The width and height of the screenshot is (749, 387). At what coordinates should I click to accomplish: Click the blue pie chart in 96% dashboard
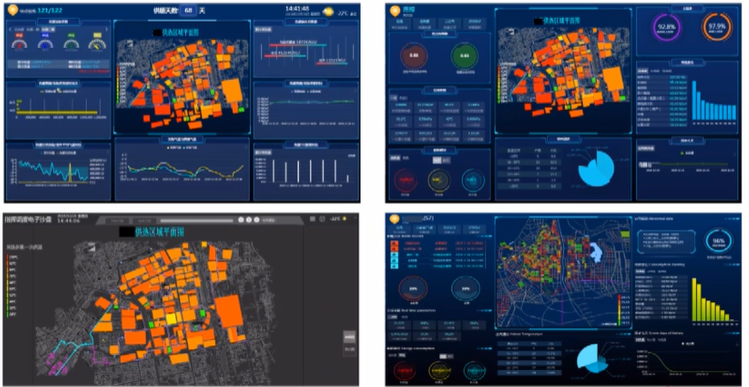click(592, 359)
